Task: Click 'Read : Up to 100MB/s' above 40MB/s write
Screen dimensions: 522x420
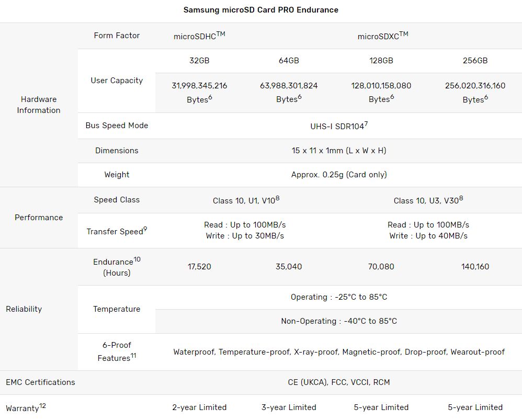Action: tap(428, 225)
